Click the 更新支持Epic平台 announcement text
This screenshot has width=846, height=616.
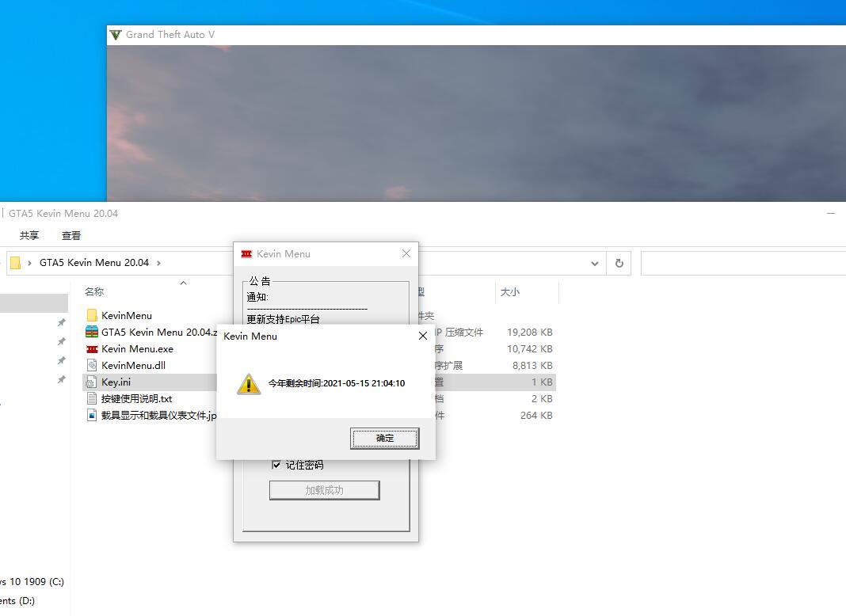(284, 319)
